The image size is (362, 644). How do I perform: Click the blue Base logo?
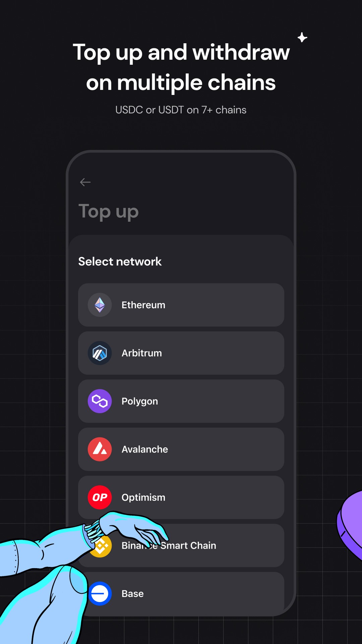coord(100,594)
